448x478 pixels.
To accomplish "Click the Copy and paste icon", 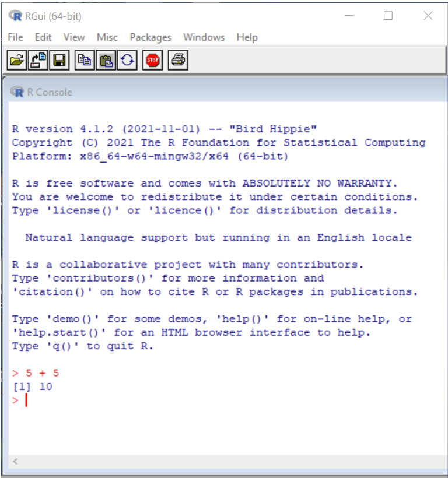I will [127, 60].
